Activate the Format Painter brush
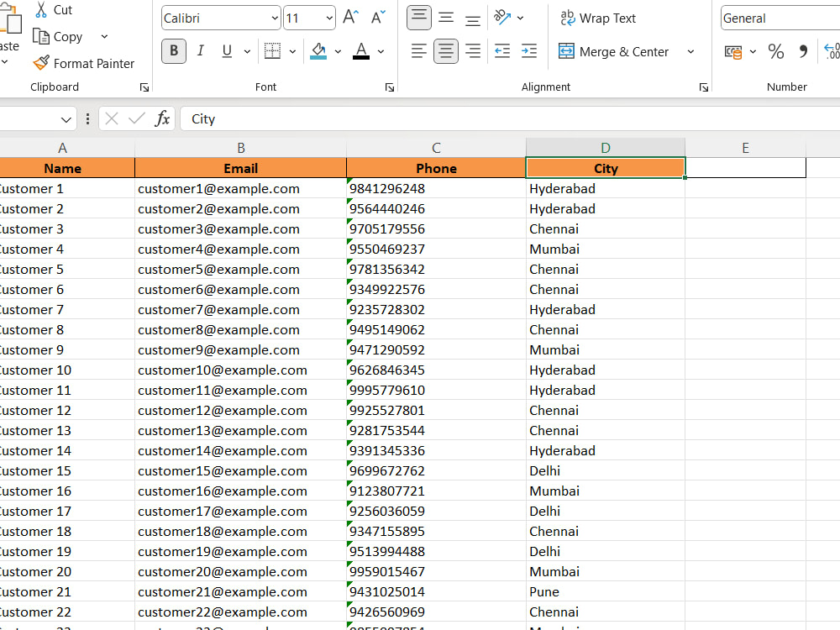 pos(41,63)
